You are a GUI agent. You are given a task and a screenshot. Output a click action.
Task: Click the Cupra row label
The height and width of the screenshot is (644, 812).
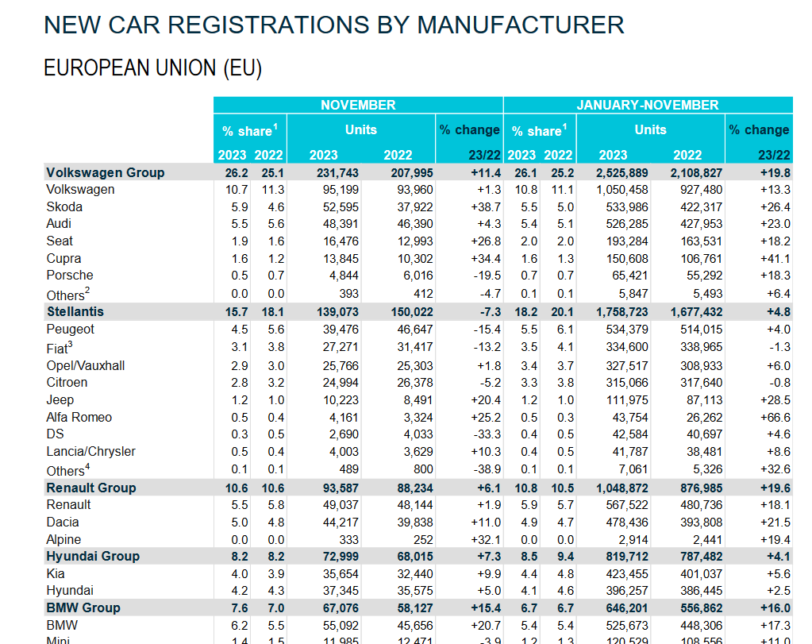pos(63,258)
